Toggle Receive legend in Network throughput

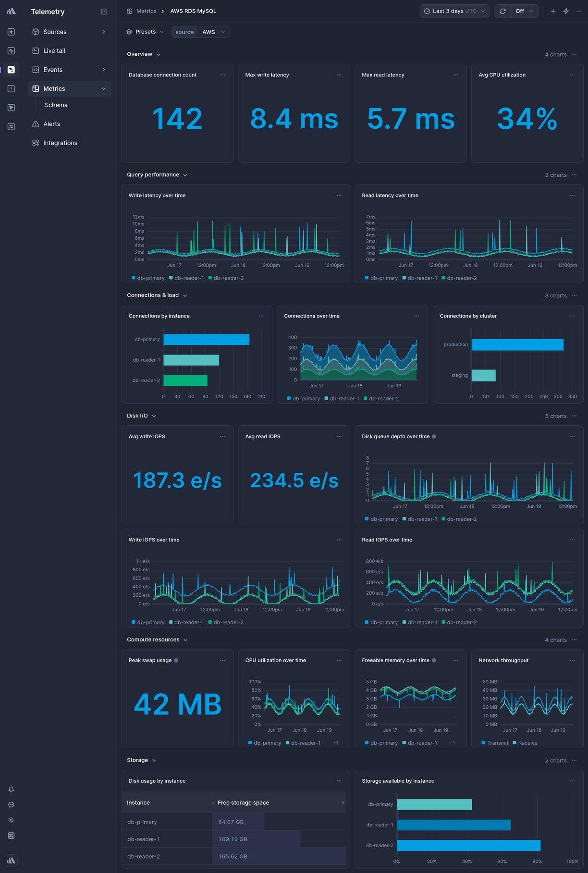pos(525,743)
